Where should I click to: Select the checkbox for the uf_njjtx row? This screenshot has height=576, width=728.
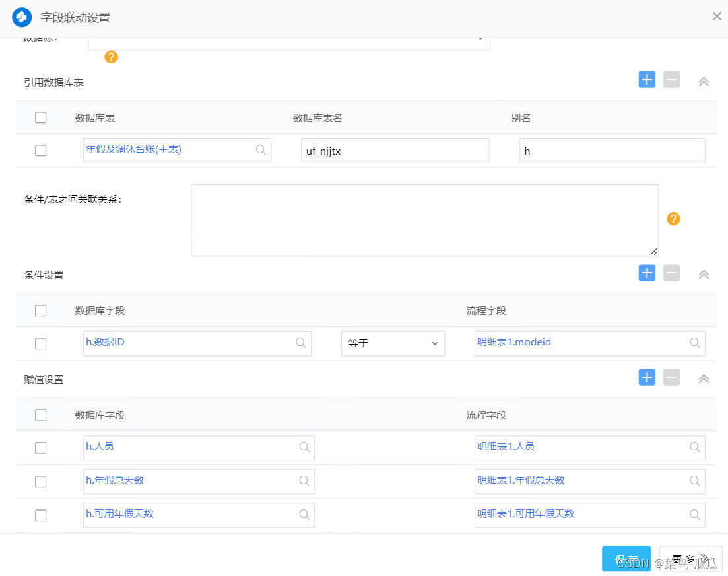40,150
